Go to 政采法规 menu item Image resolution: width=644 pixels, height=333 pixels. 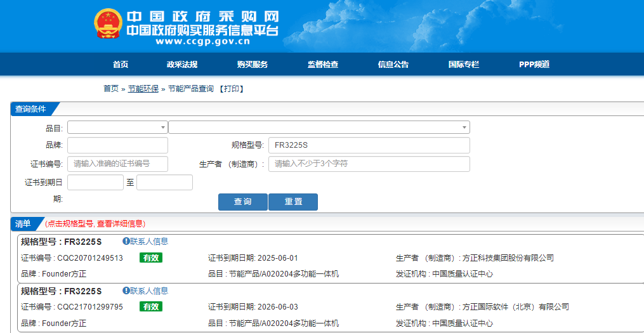[x=182, y=65]
